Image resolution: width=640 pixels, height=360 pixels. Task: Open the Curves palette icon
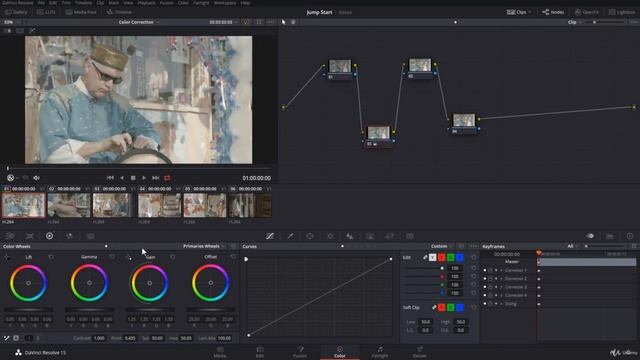click(x=270, y=236)
